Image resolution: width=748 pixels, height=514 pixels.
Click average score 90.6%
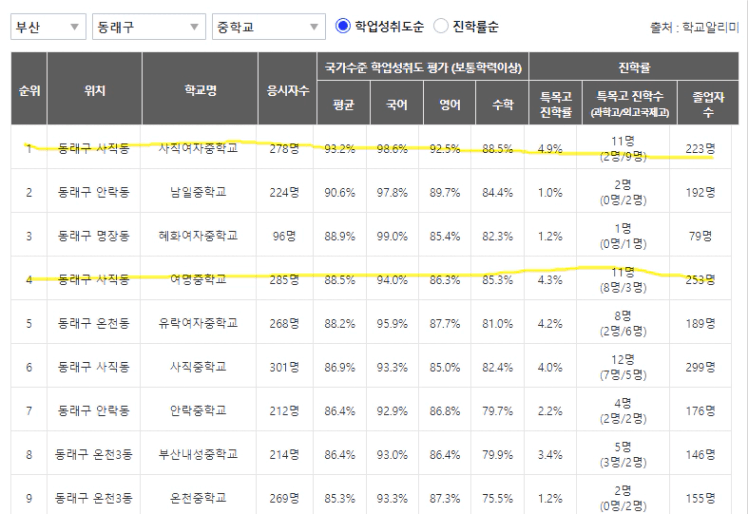(x=340, y=193)
